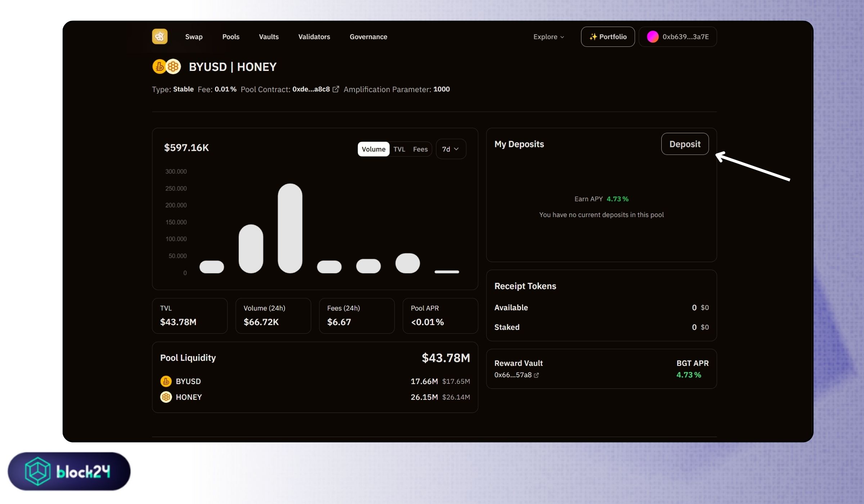Click the pink wallet avatar icon
Image resolution: width=864 pixels, height=504 pixels.
[652, 37]
